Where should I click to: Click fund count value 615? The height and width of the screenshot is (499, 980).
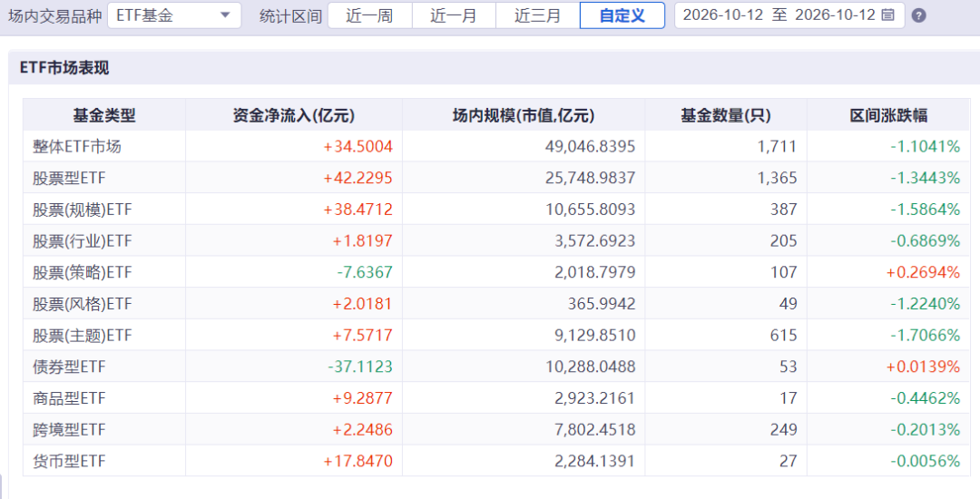(784, 336)
